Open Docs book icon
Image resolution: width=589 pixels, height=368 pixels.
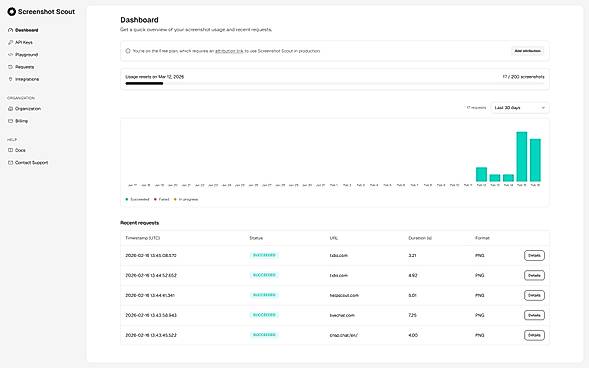(x=11, y=150)
